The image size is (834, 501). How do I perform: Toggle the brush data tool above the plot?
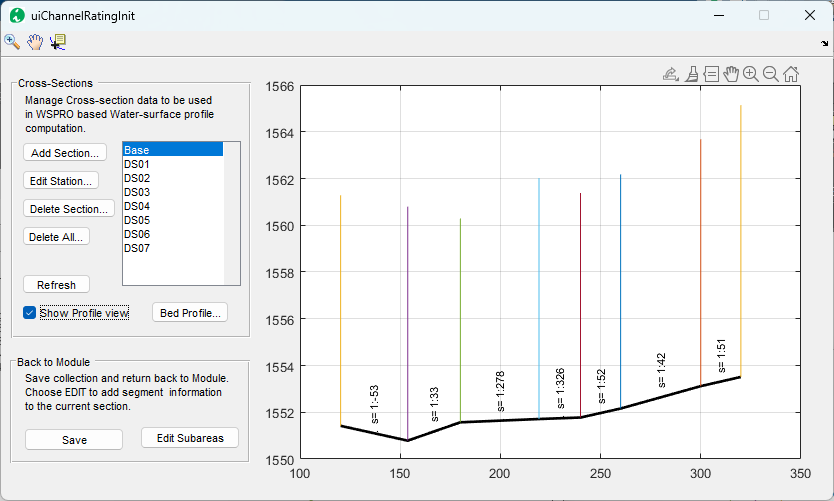click(691, 74)
